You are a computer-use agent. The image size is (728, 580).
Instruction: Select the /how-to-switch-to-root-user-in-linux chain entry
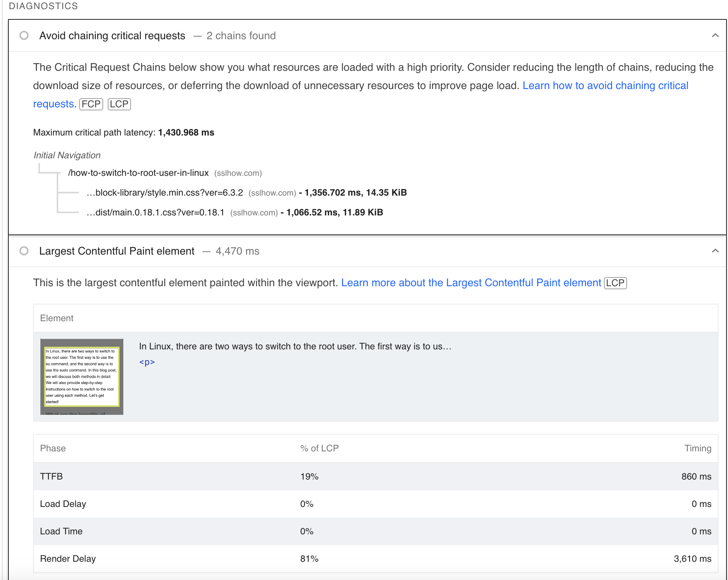138,173
